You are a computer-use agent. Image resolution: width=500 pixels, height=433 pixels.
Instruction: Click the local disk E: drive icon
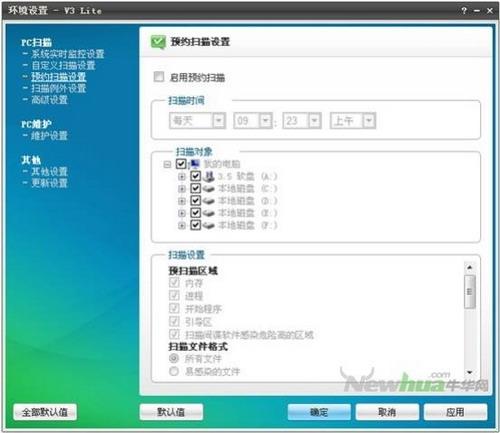[209, 213]
